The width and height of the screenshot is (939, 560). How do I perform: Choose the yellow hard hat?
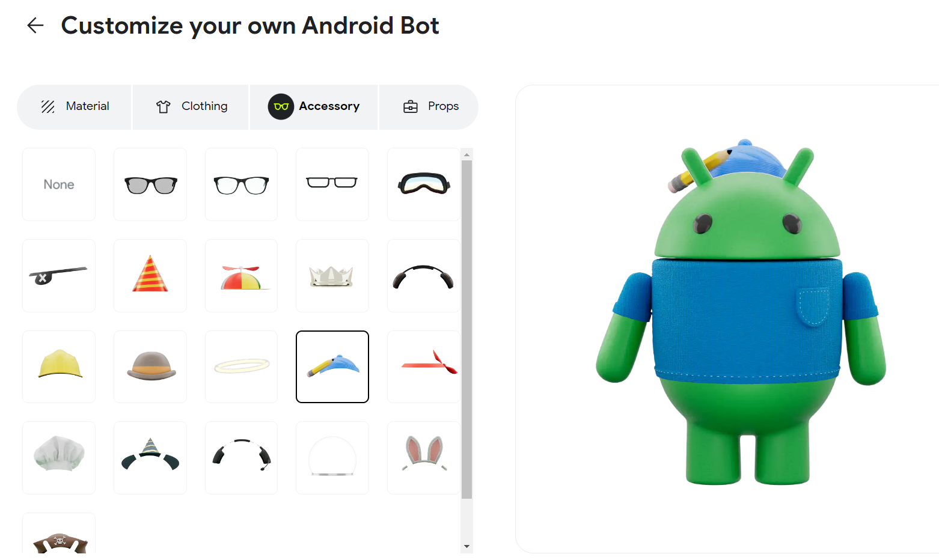click(59, 367)
